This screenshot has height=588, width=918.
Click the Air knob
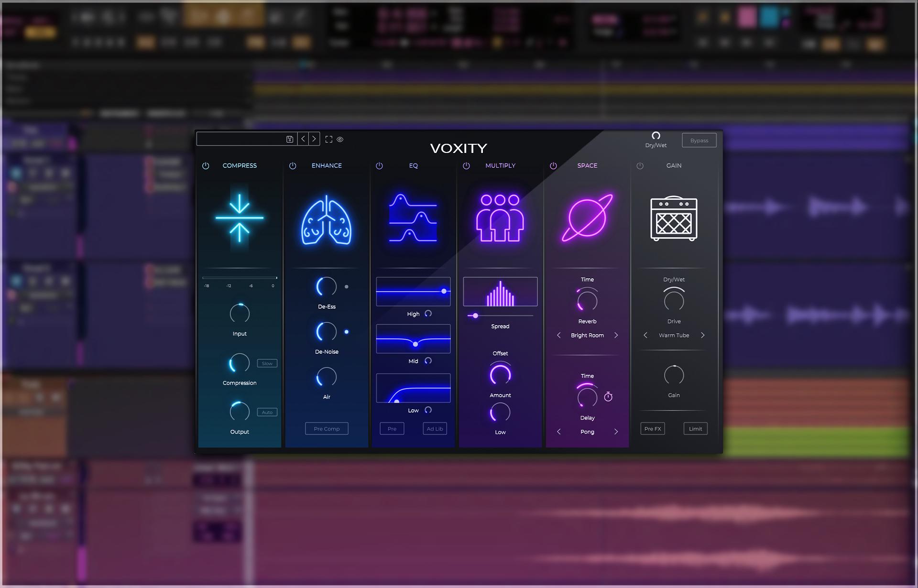pos(327,377)
